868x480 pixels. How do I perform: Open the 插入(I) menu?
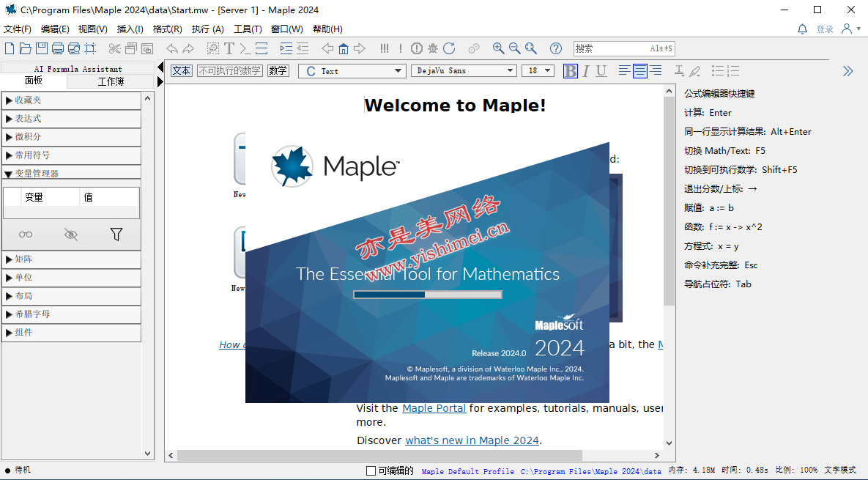pos(130,29)
